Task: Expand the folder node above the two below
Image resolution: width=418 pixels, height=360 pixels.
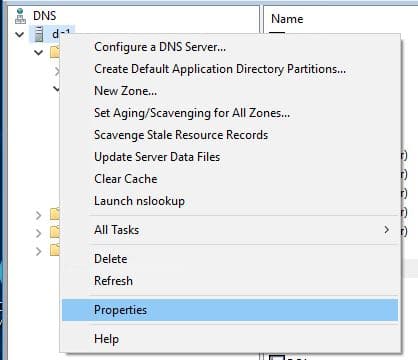Action: (x=39, y=215)
